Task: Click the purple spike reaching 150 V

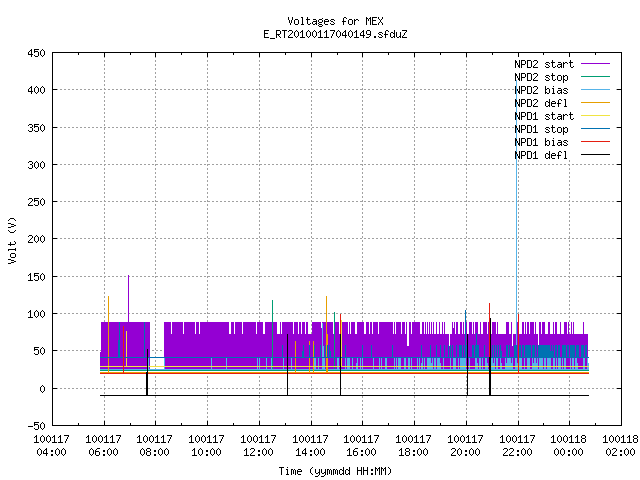Action: pyautogui.click(x=129, y=299)
